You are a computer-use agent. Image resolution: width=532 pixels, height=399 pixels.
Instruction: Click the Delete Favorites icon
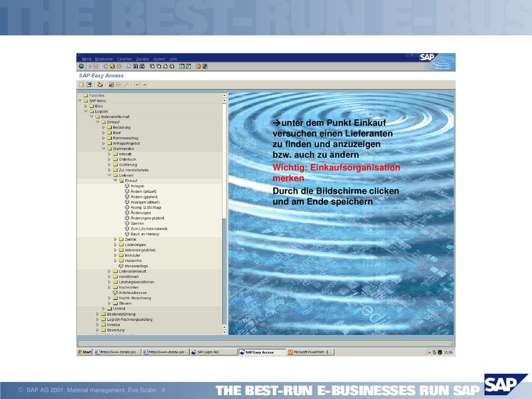(x=118, y=85)
